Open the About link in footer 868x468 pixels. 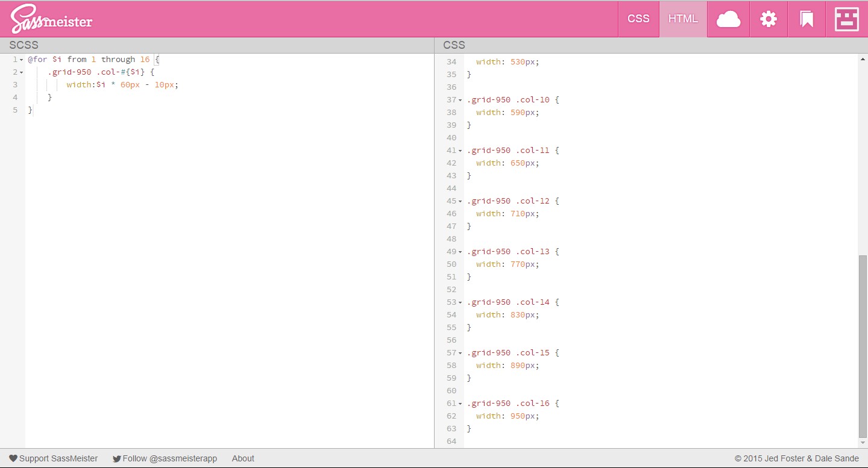pos(243,458)
